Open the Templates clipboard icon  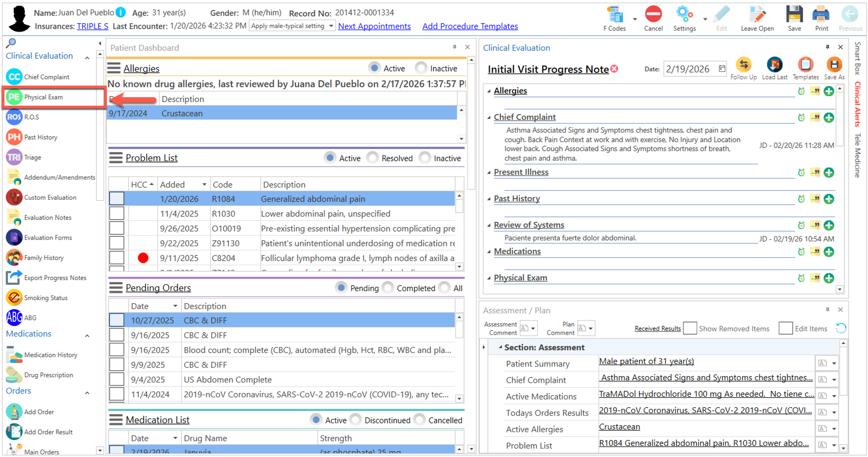[x=805, y=65]
